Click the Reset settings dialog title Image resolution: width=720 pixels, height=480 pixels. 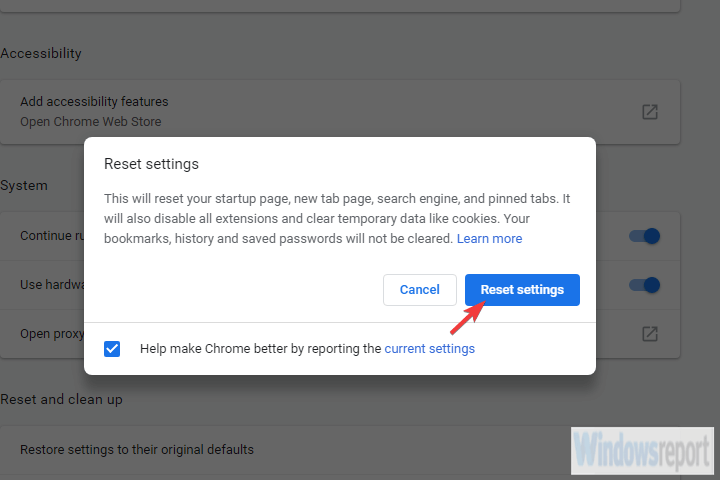pyautogui.click(x=152, y=164)
